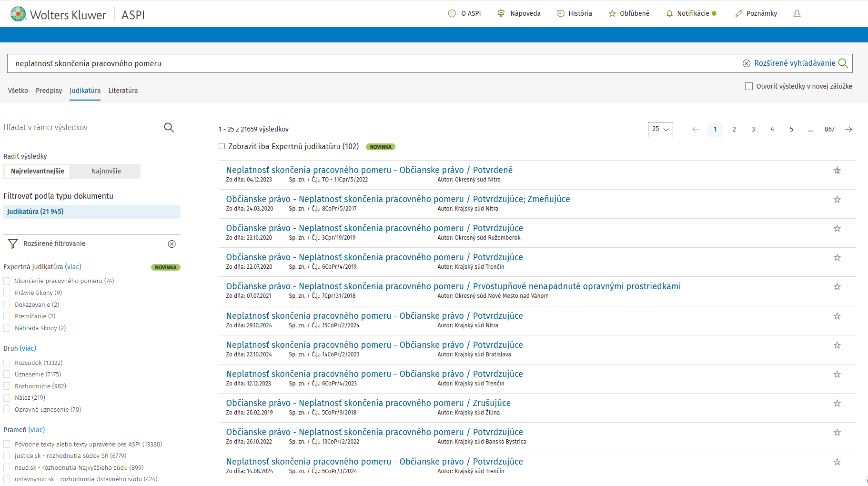Image resolution: width=868 pixels, height=486 pixels.
Task: Tick the Rozsudok filter checkbox
Action: click(x=7, y=363)
